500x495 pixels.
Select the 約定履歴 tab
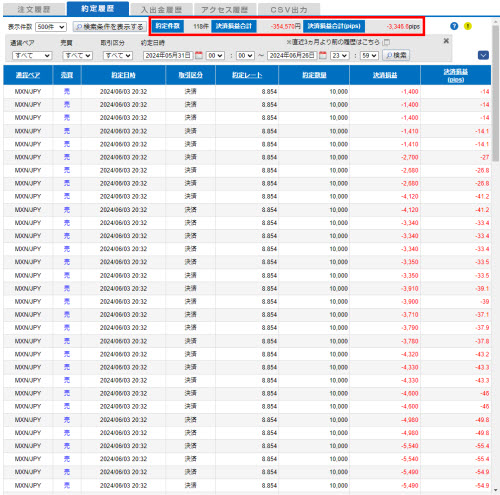[98, 9]
